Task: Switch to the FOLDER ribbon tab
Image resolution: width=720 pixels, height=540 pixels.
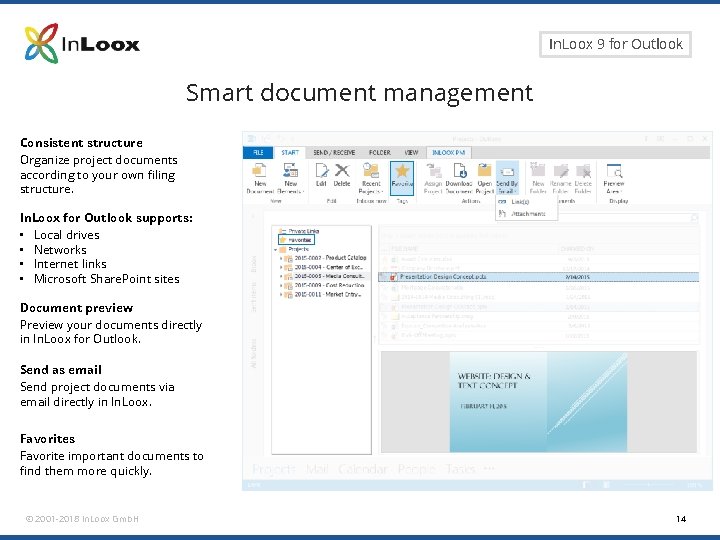Action: 379,152
